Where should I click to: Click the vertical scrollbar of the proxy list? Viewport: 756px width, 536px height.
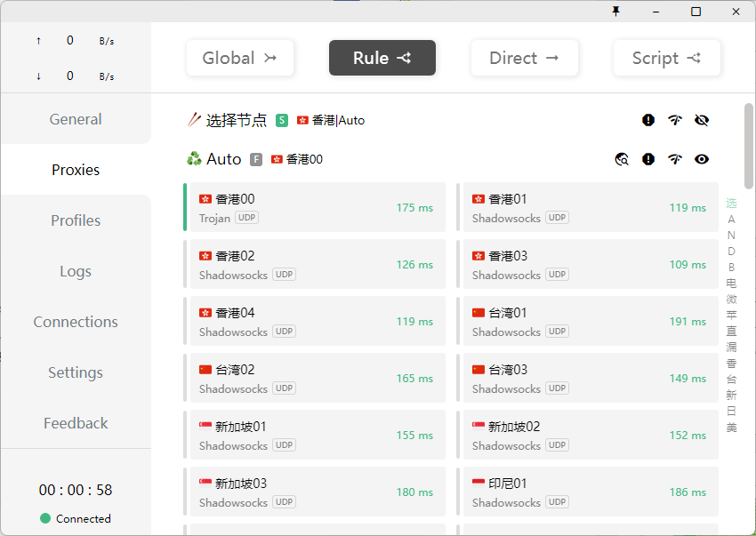(749, 147)
